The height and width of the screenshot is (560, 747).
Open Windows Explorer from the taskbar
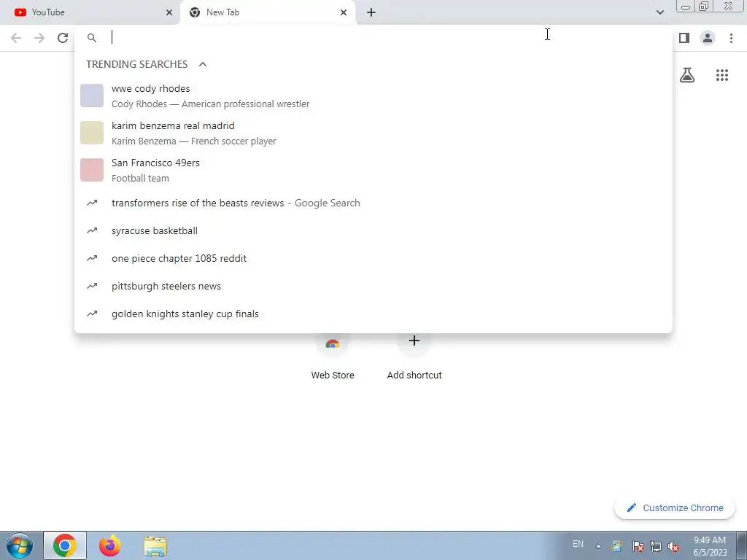tap(155, 546)
